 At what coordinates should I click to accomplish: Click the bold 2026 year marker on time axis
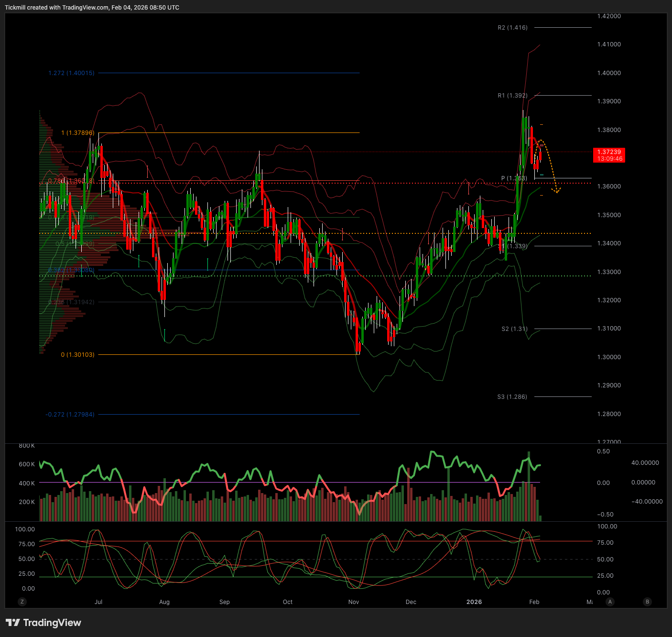coord(474,602)
